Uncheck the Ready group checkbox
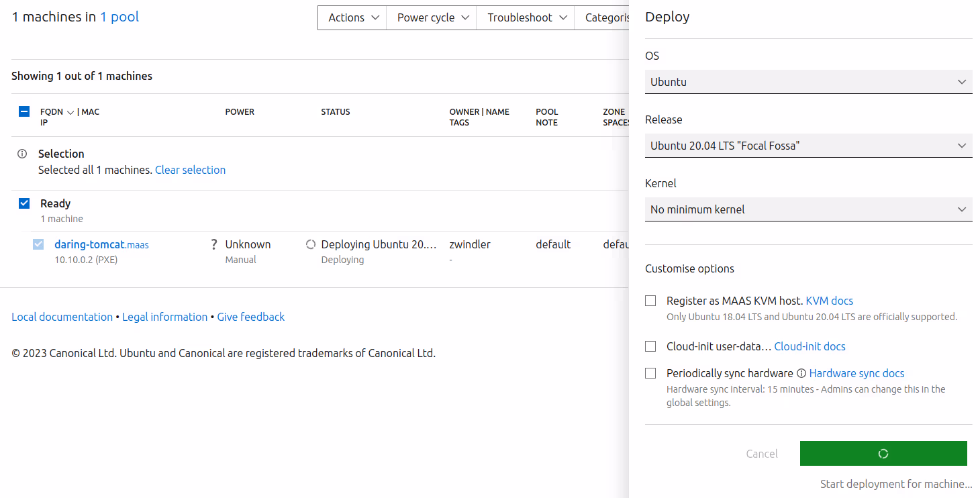 (x=24, y=203)
